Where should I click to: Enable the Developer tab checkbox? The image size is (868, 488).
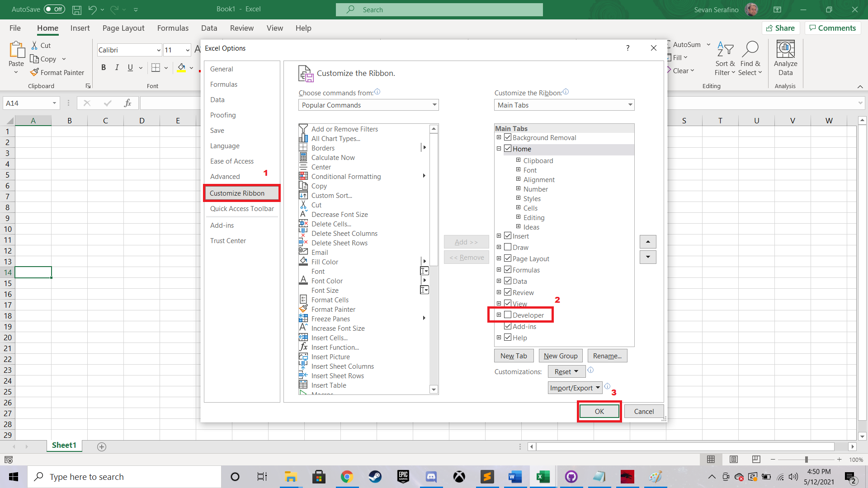point(508,315)
